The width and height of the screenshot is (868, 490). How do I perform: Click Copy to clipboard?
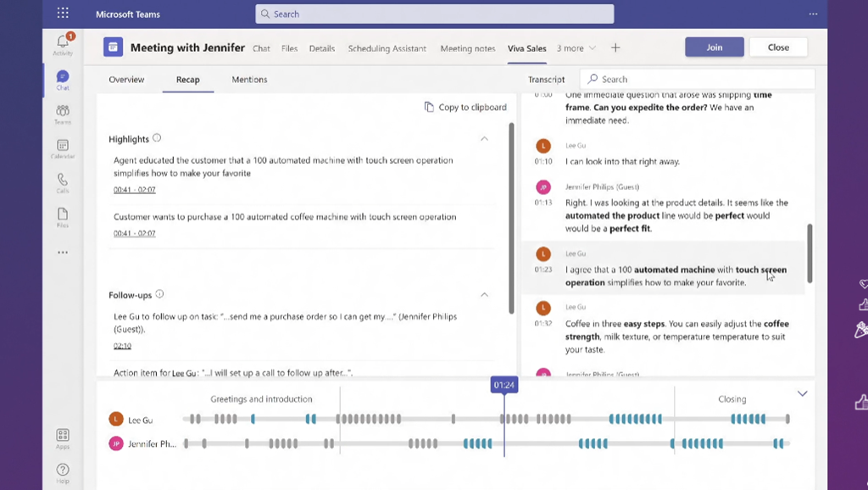coord(465,108)
